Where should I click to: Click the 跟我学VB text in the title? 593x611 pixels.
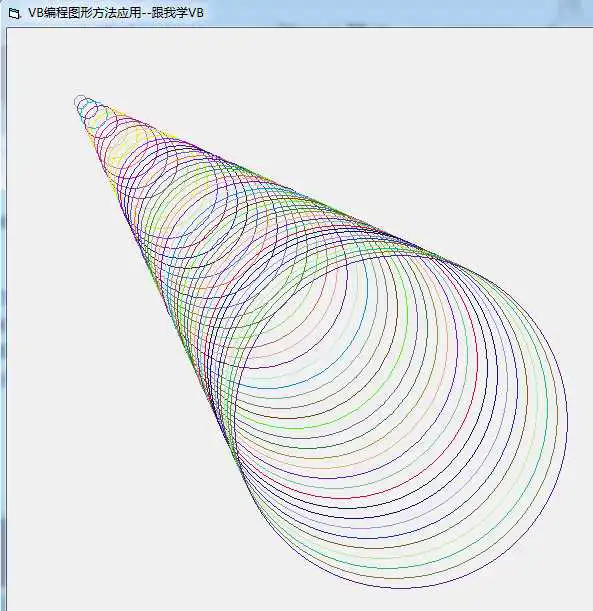tap(178, 13)
